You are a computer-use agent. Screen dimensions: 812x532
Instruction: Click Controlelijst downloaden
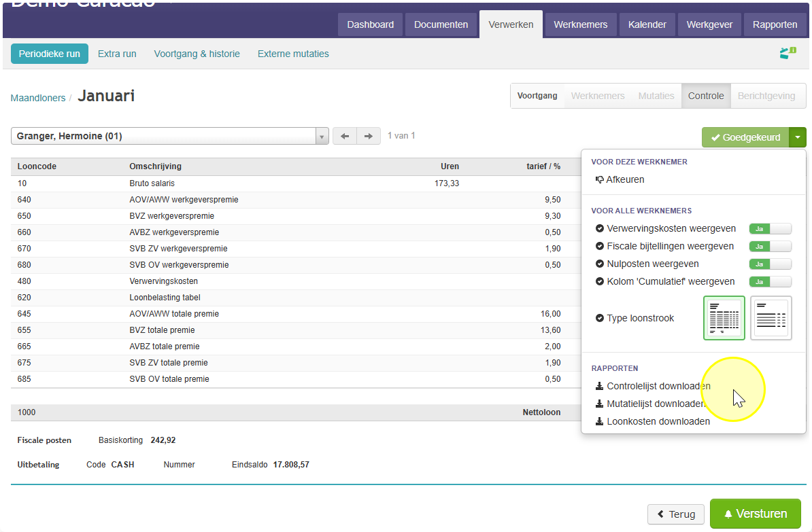pyautogui.click(x=653, y=386)
